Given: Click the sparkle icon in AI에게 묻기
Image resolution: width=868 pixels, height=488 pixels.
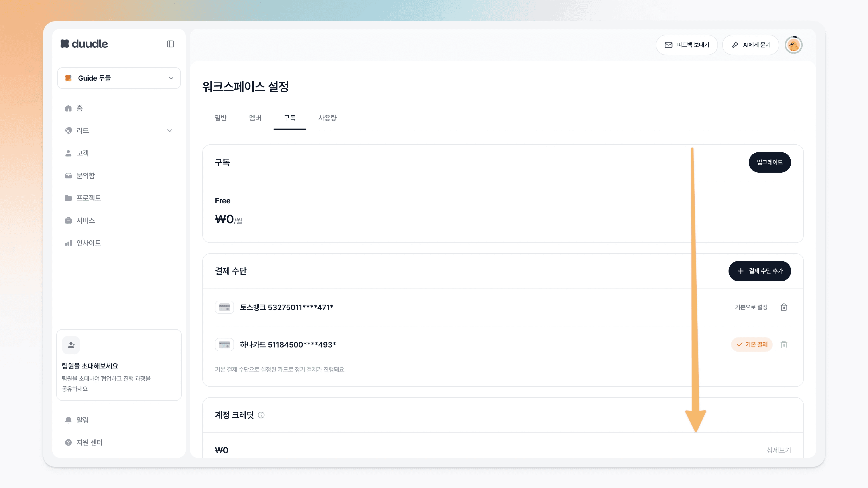Looking at the screenshot, I should (x=735, y=45).
